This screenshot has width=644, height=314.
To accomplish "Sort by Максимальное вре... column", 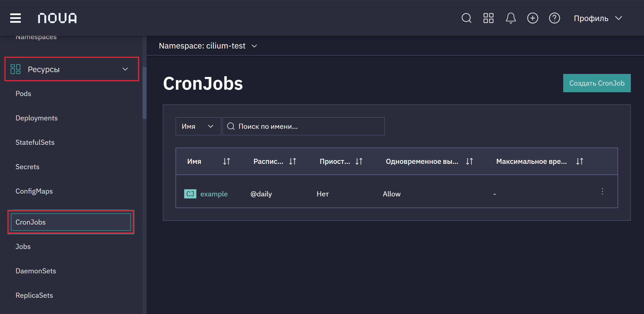I will pyautogui.click(x=580, y=161).
